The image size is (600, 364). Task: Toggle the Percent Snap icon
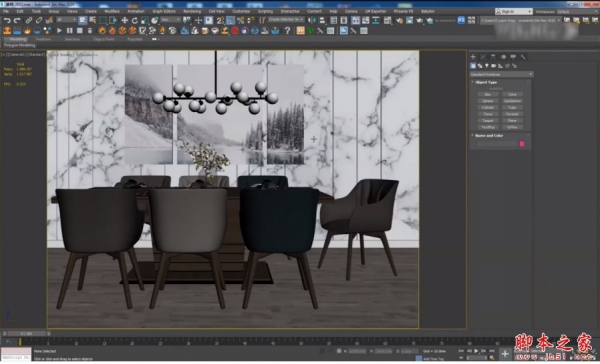click(x=240, y=20)
